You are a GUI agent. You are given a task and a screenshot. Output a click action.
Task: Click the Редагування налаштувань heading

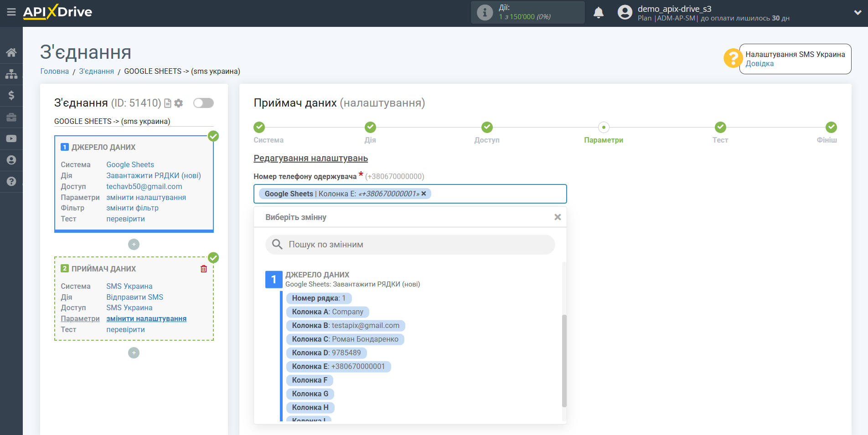(x=311, y=159)
